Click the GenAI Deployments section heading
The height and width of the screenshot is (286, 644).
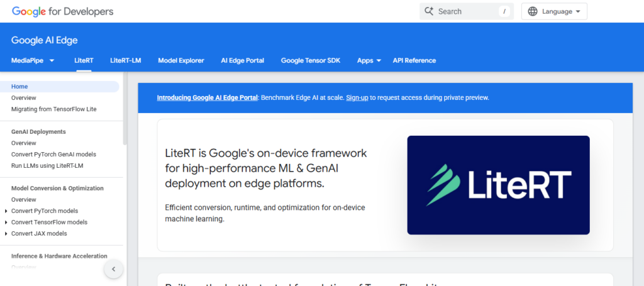(x=38, y=132)
